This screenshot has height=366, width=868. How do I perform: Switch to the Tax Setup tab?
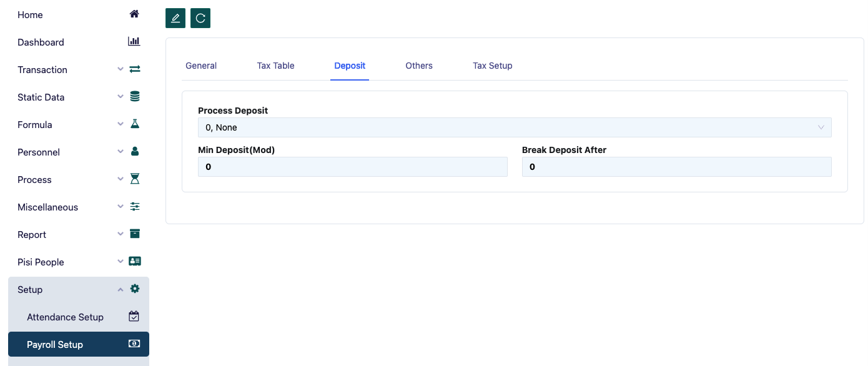point(492,66)
